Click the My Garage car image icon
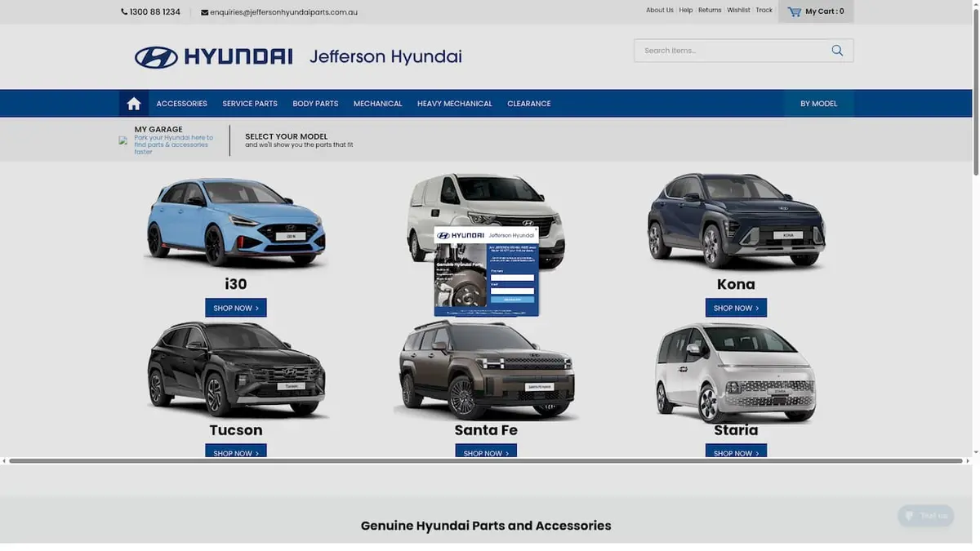The height and width of the screenshot is (551, 980). [123, 140]
